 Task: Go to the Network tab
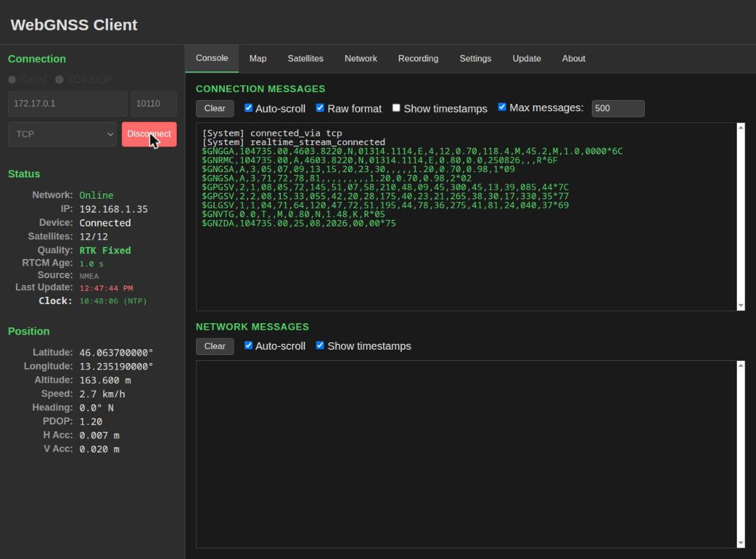[361, 59]
